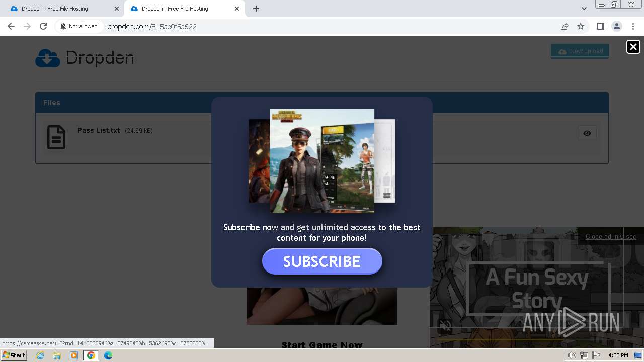Image resolution: width=644 pixels, height=362 pixels.
Task: Open the Chrome three-dot menu
Action: 632,26
